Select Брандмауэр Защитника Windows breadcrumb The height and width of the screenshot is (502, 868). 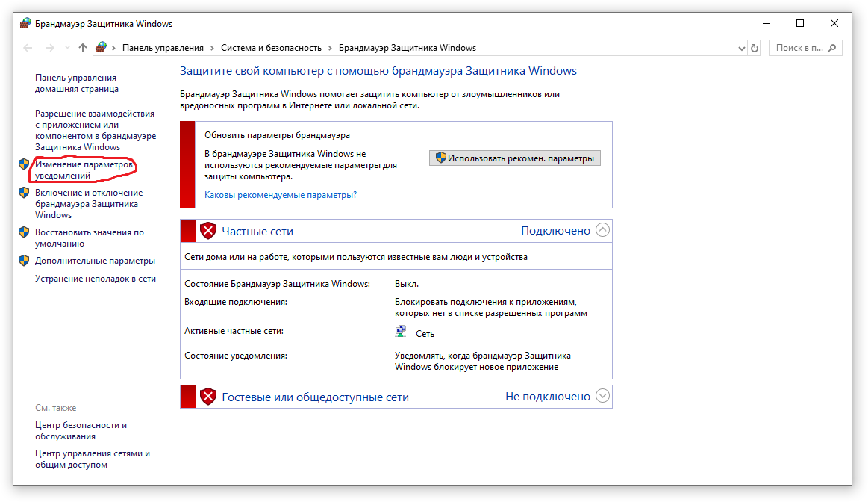point(408,49)
